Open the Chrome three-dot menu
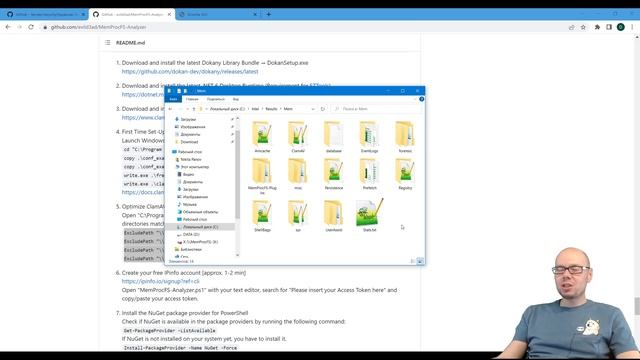Image resolution: width=640 pixels, height=360 pixels. (x=632, y=27)
